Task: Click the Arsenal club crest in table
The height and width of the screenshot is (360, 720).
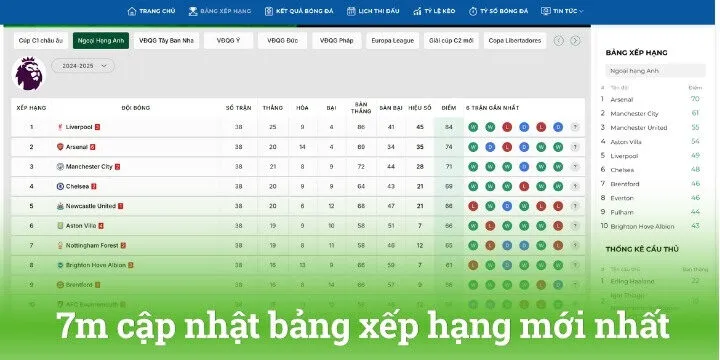Action: tap(60, 147)
